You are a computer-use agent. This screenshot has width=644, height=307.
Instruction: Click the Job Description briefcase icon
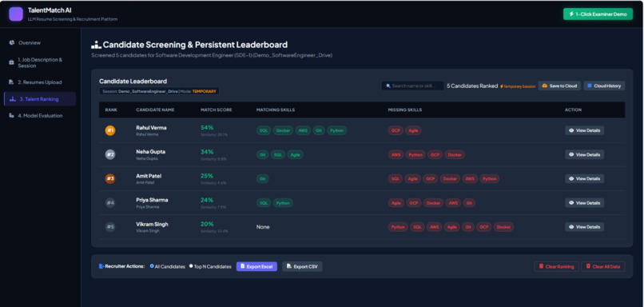[x=11, y=62]
